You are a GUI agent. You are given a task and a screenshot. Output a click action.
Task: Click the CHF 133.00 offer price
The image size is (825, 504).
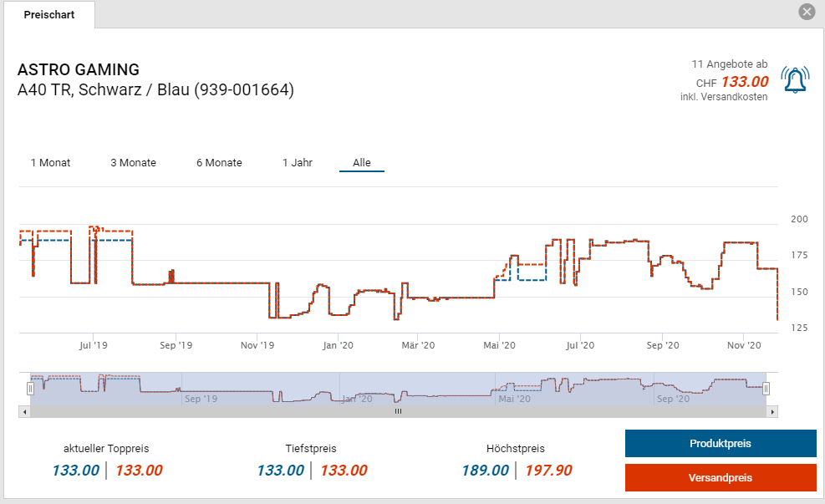744,82
